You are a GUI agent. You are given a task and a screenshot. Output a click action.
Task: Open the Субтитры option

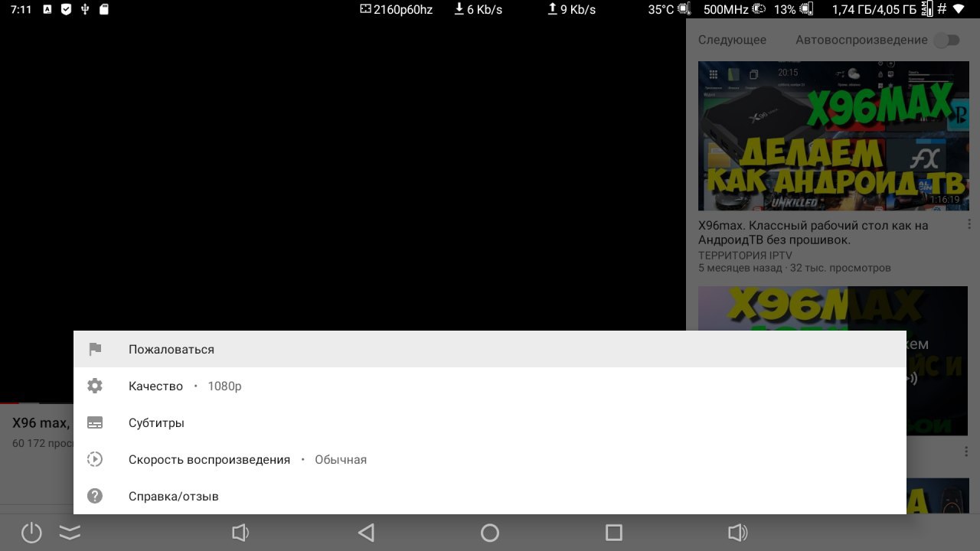pos(490,422)
